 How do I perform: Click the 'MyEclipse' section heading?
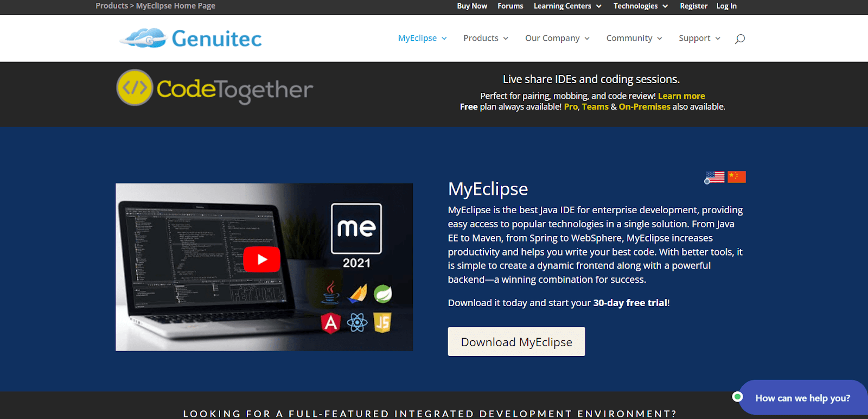[x=488, y=189]
